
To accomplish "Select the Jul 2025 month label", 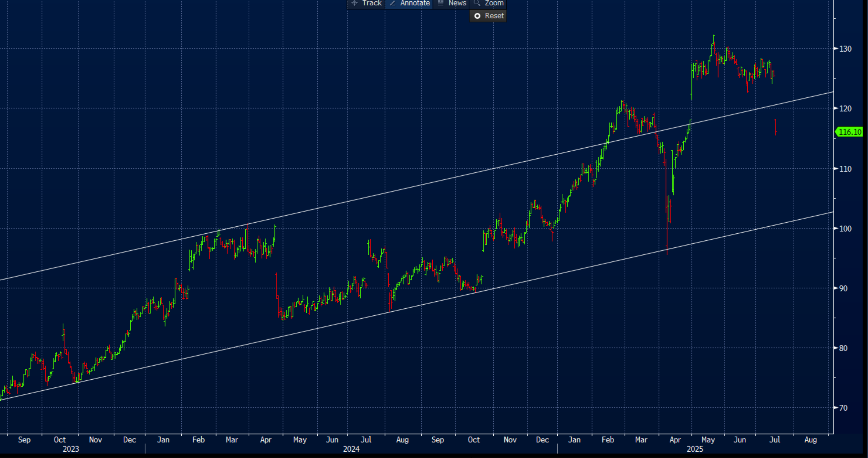I will pyautogui.click(x=775, y=440).
